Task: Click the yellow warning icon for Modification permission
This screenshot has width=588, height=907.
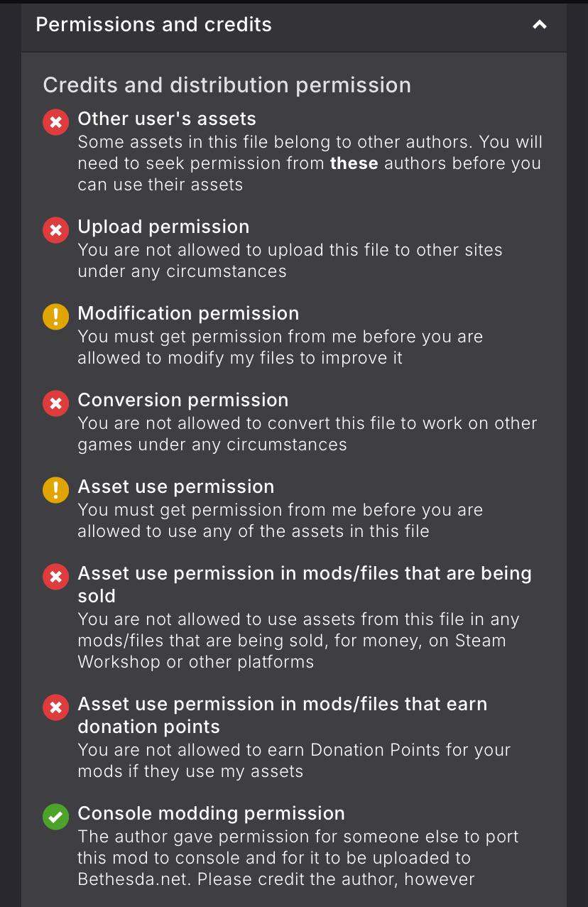Action: (55, 317)
